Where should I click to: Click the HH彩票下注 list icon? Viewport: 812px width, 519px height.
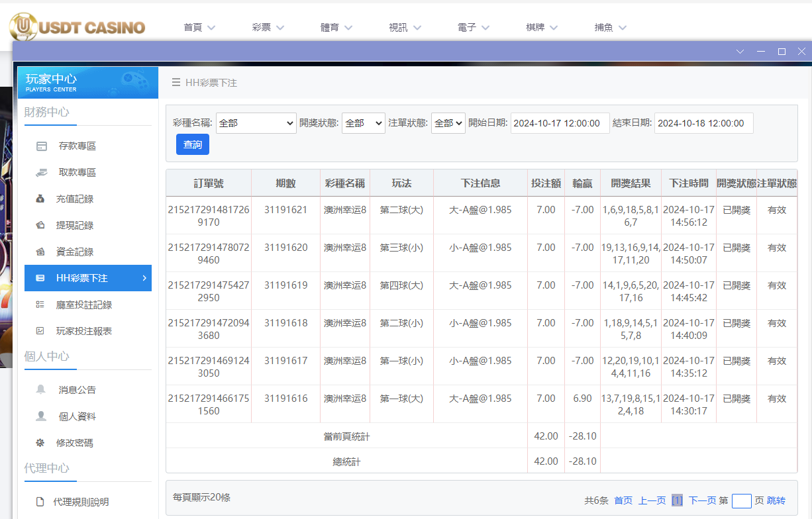pos(41,278)
